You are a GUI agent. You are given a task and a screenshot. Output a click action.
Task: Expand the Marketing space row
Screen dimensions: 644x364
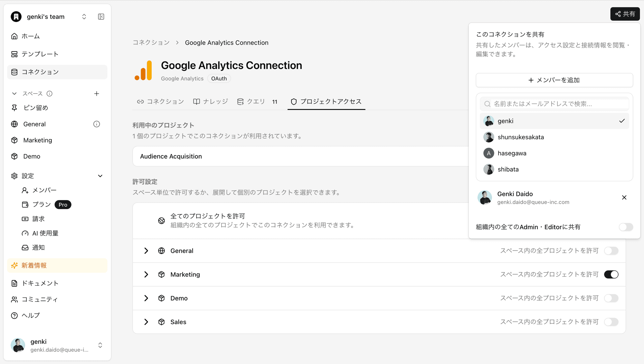pyautogui.click(x=146, y=274)
